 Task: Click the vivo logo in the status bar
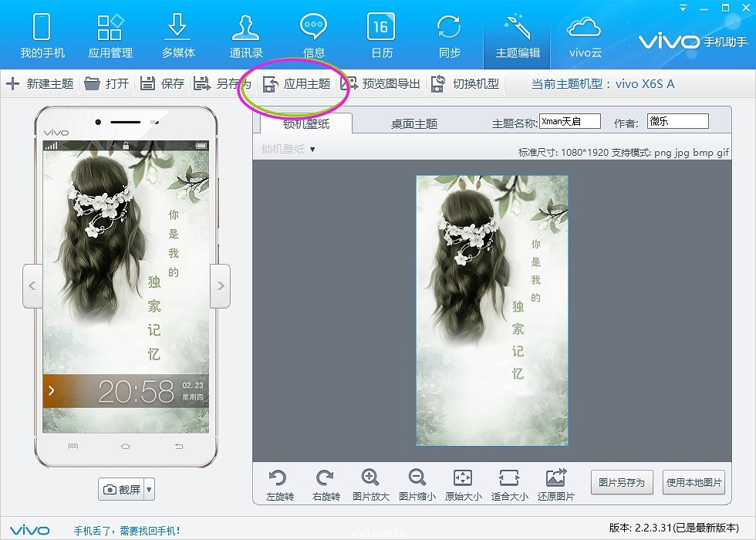click(29, 531)
